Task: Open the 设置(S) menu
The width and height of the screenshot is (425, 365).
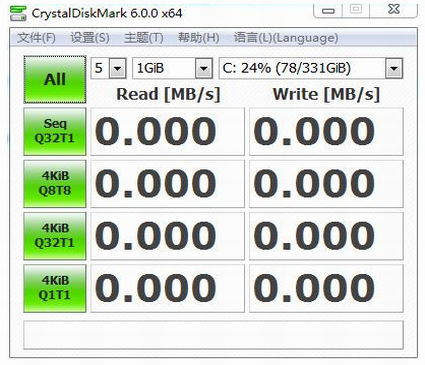Action: [x=90, y=38]
